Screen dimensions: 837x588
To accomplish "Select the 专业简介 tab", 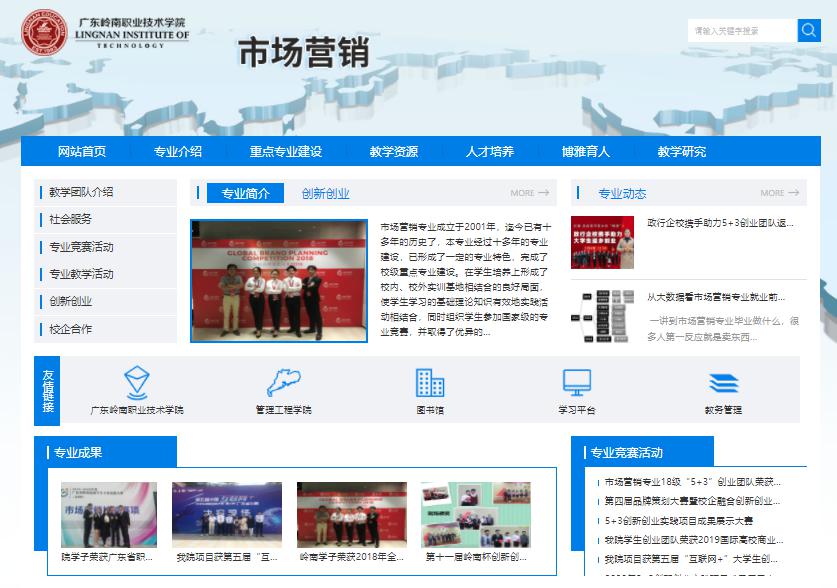I will (x=245, y=194).
